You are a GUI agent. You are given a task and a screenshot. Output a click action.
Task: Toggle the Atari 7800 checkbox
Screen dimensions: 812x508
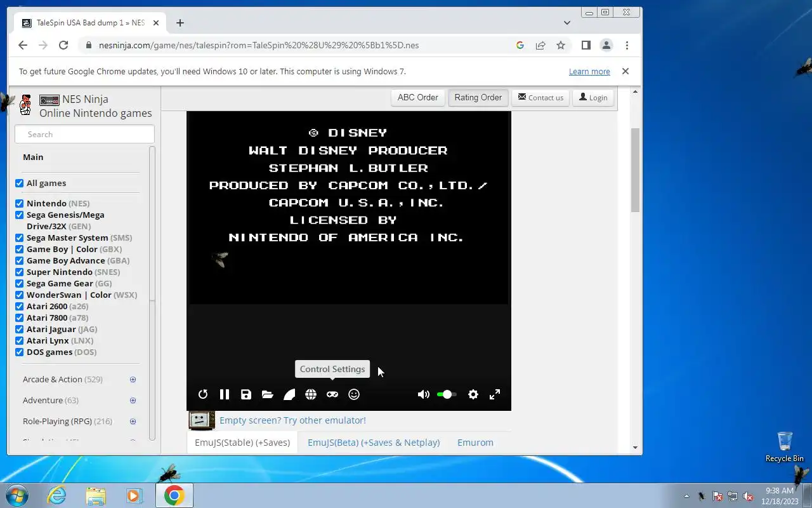[x=19, y=317]
